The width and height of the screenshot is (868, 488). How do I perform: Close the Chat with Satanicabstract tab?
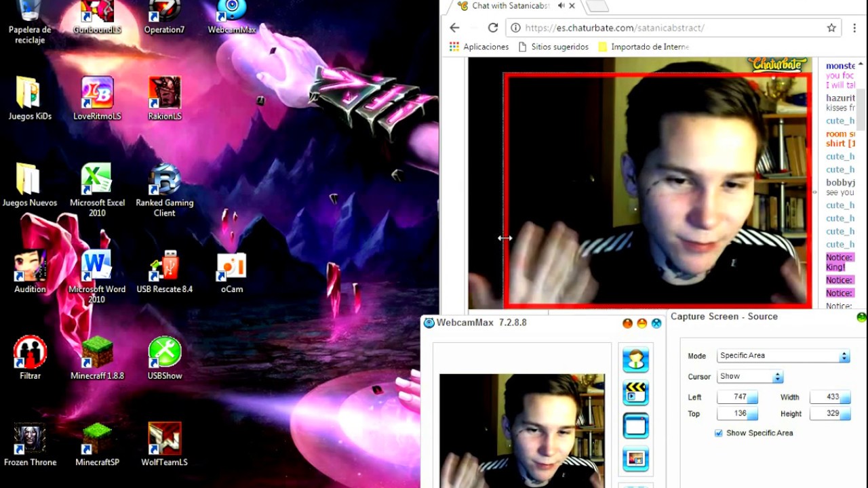572,5
